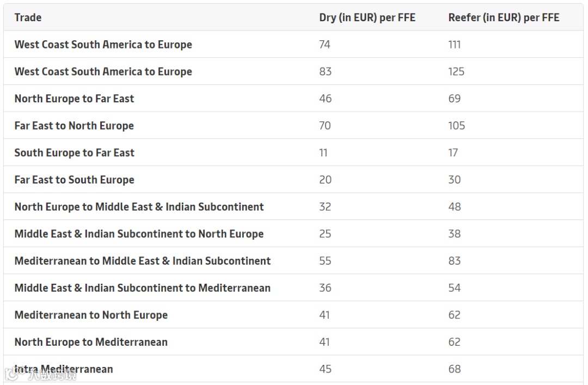Click the Far East to South Europe trade
Image resolution: width=588 pixels, height=385 pixels.
[x=74, y=180]
